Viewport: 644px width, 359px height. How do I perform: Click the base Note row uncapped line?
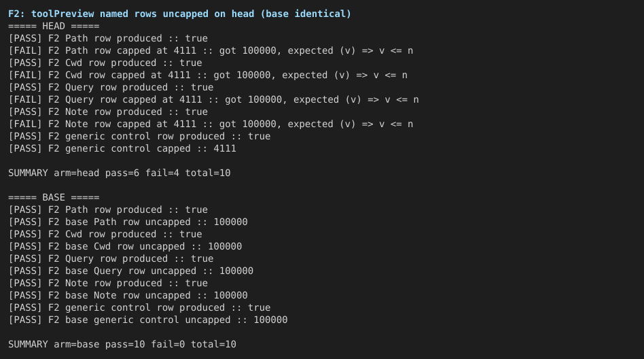pos(128,295)
